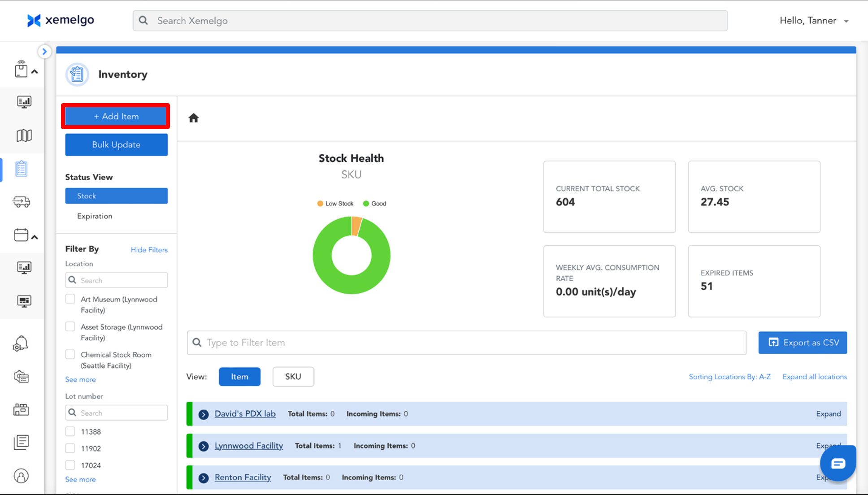Check the Chemical Stock Room filter
This screenshot has height=495, width=868.
click(x=70, y=355)
